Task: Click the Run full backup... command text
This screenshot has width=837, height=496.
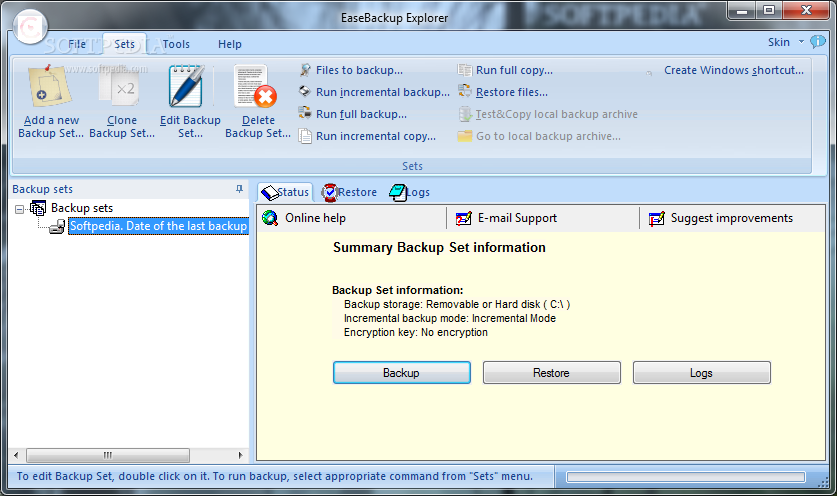Action: pos(361,114)
